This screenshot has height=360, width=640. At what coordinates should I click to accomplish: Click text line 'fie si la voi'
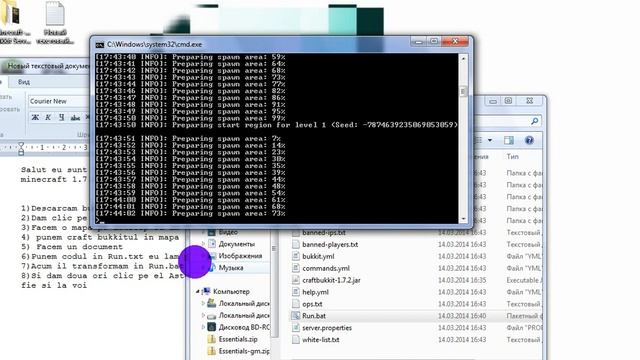(54, 286)
